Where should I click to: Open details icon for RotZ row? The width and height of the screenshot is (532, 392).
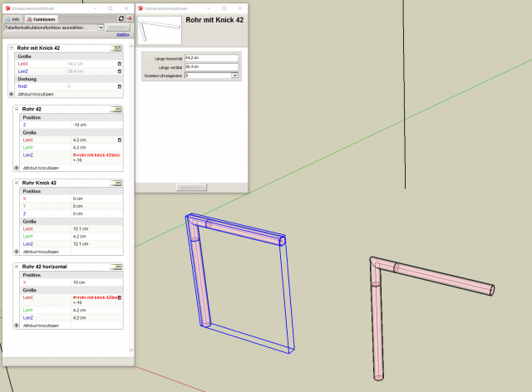pyautogui.click(x=120, y=86)
